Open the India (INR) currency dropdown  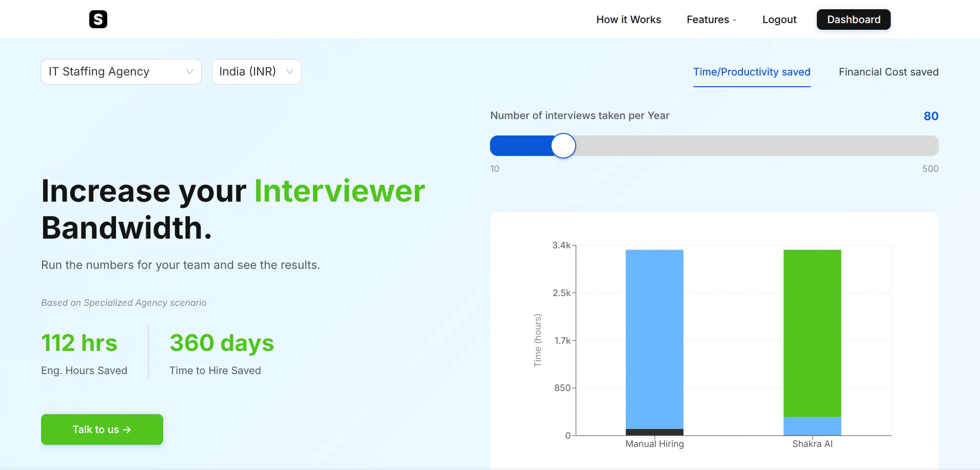[x=257, y=72]
